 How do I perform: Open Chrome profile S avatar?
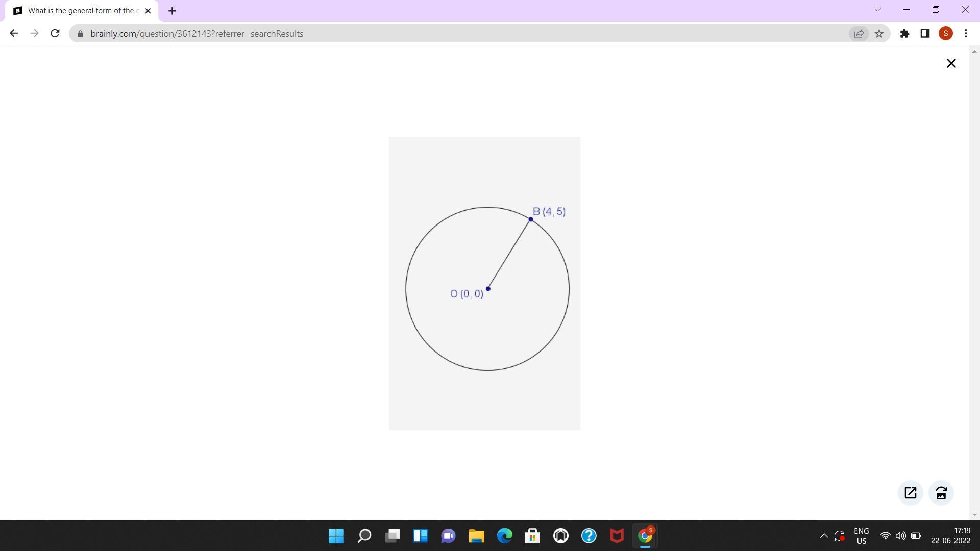point(945,34)
